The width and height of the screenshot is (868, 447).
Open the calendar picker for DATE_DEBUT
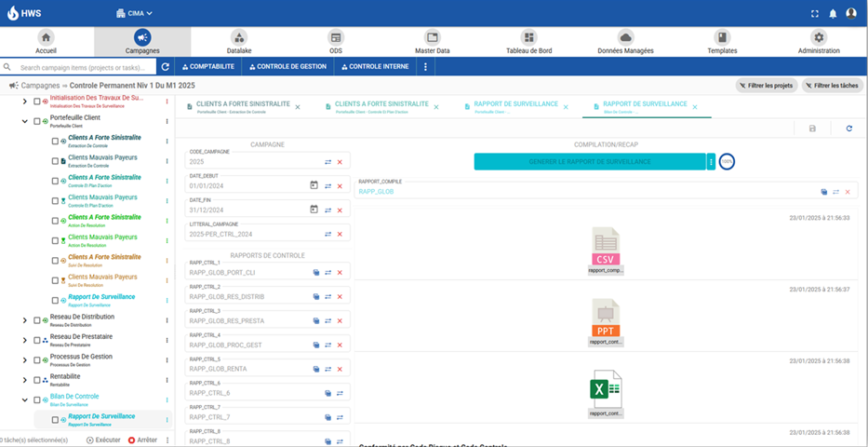coord(314,186)
